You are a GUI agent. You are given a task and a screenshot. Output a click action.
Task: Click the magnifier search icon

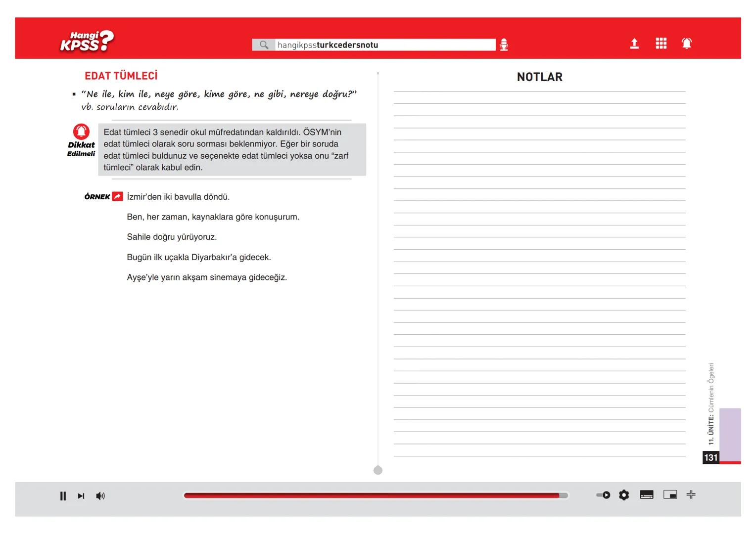(264, 45)
